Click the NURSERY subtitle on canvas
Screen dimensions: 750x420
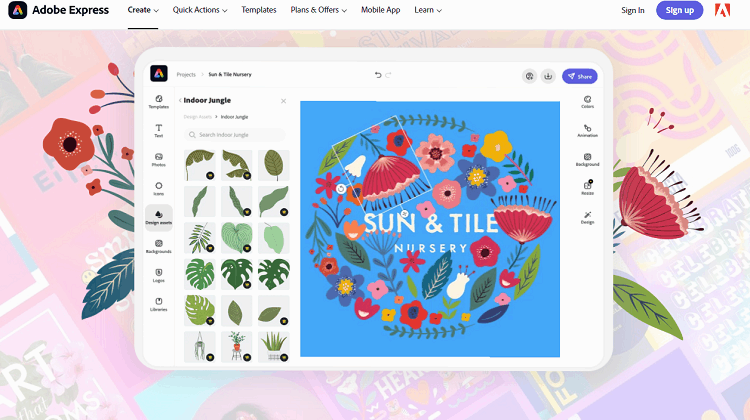(x=430, y=248)
